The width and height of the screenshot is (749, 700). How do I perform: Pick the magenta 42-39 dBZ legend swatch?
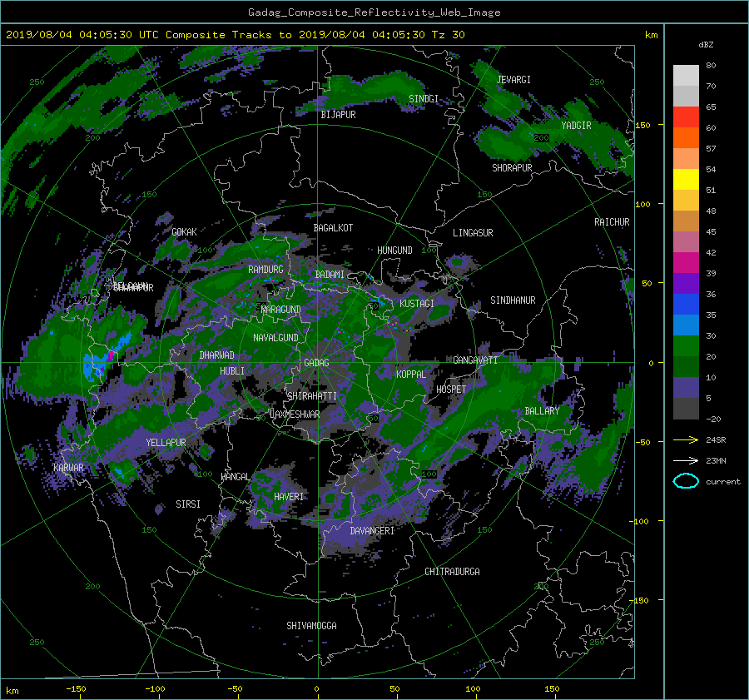tap(686, 263)
